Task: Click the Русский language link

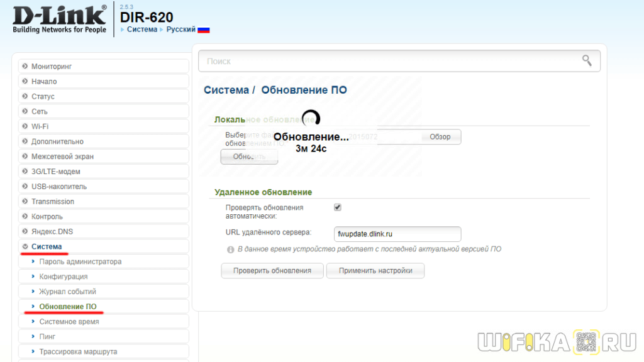Action: [180, 30]
